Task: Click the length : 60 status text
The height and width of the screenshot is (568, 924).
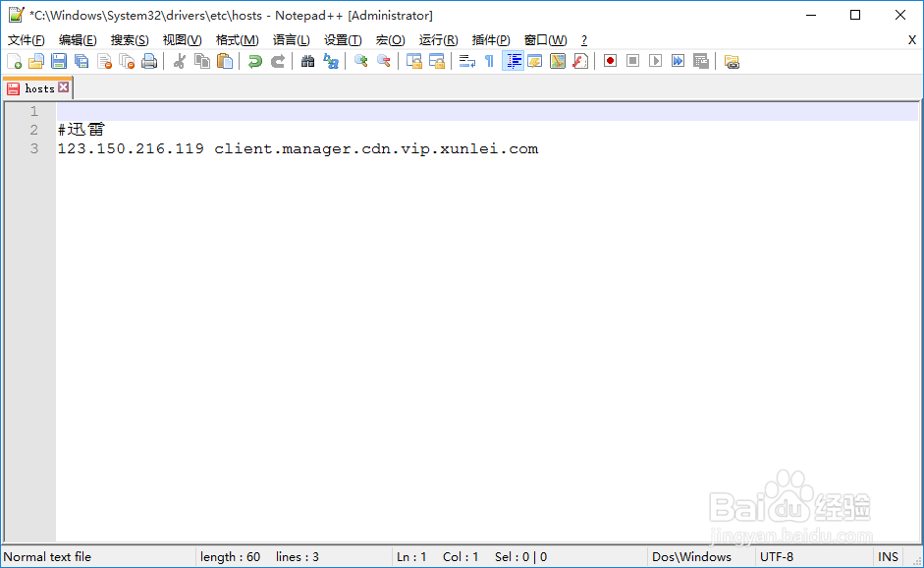Action: (230, 557)
